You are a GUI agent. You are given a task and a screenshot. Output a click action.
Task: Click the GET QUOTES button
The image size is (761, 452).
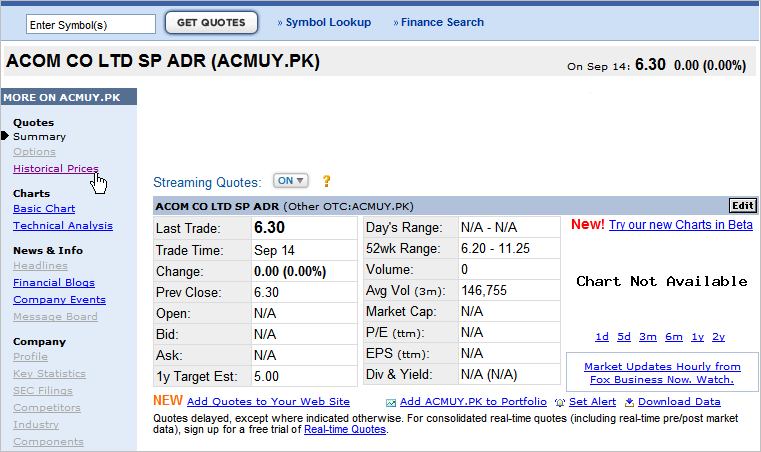[211, 22]
